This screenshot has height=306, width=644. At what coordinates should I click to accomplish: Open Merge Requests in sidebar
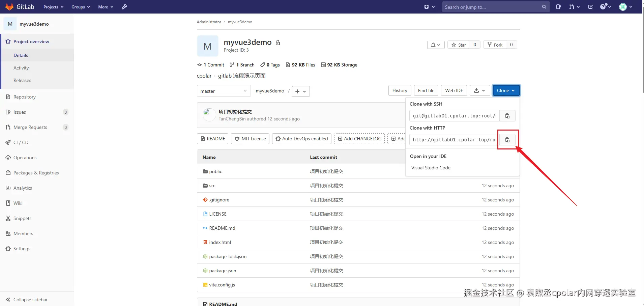[30, 127]
